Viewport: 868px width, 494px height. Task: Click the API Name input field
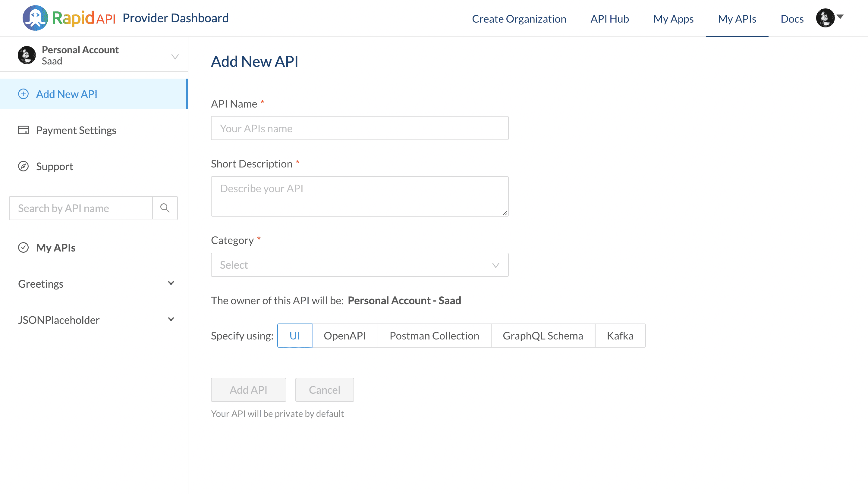pyautogui.click(x=360, y=128)
